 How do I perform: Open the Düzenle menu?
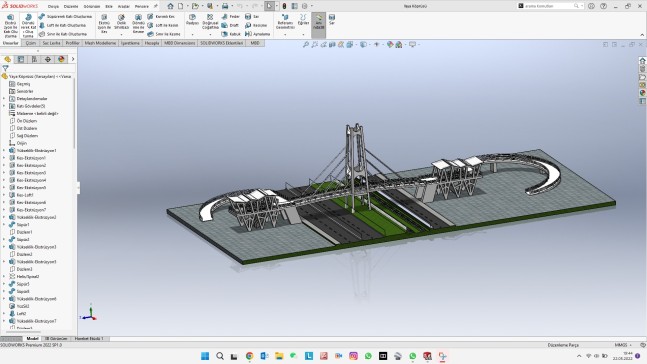click(71, 6)
